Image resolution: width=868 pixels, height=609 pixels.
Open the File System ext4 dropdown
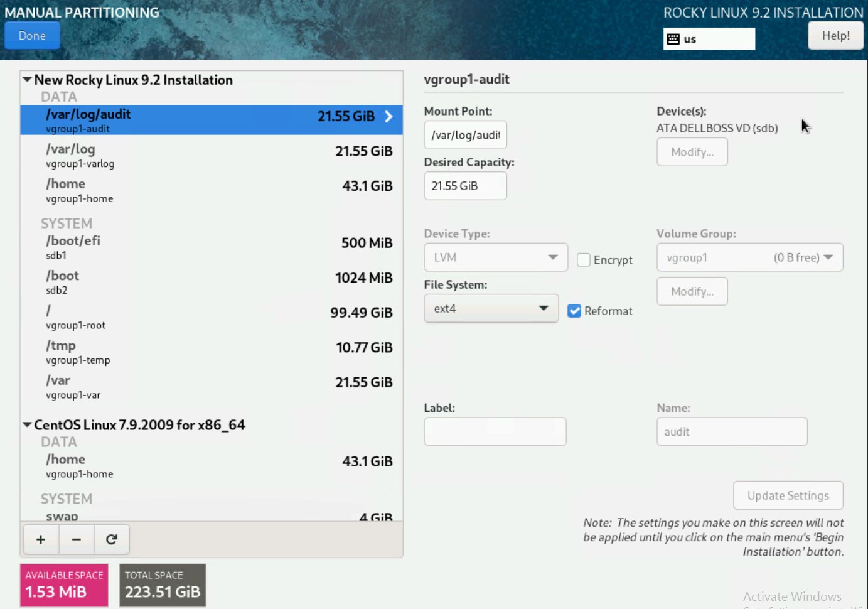491,309
